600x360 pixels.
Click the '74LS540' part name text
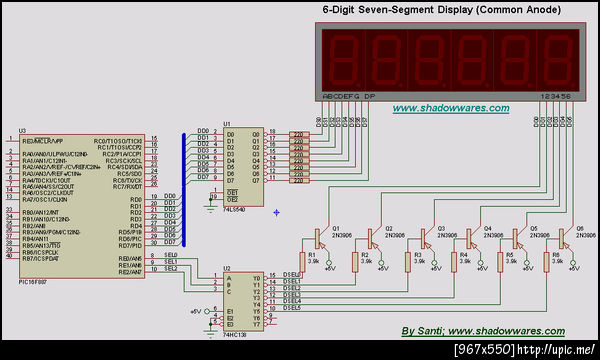tap(234, 210)
